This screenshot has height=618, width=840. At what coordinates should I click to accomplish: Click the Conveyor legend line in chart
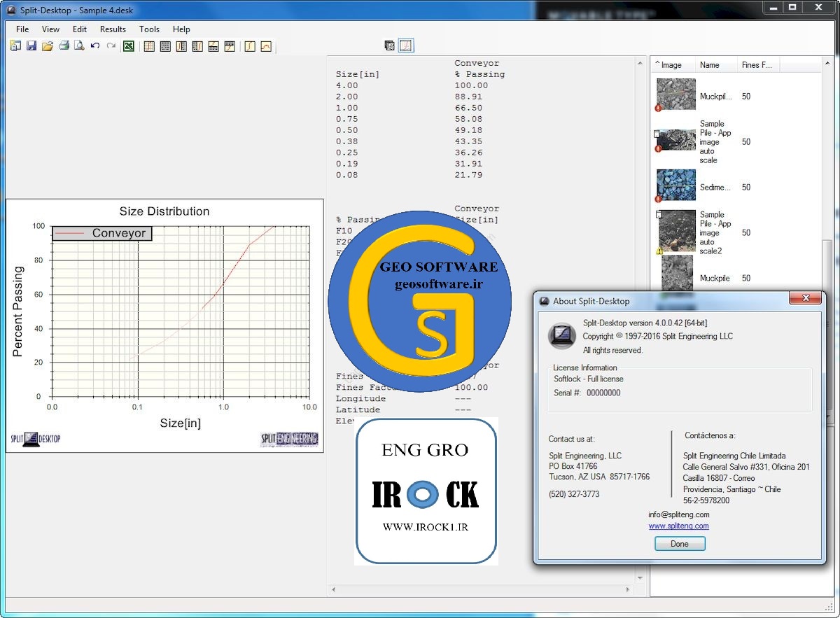(70, 234)
